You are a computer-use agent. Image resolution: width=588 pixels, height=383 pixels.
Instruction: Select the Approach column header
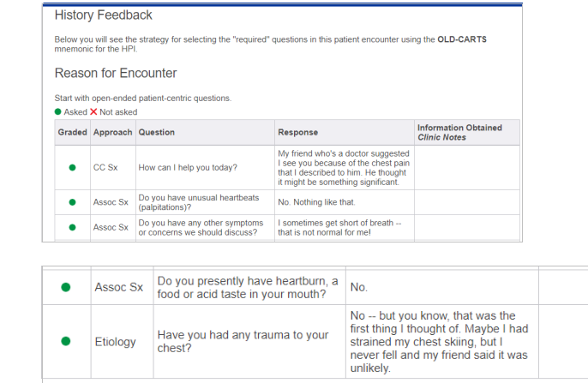coord(112,132)
